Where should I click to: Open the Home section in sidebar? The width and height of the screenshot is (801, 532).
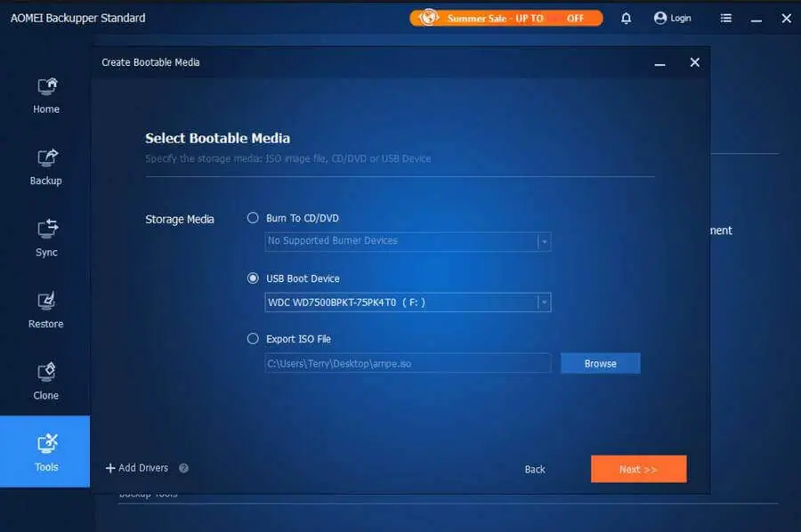46,96
